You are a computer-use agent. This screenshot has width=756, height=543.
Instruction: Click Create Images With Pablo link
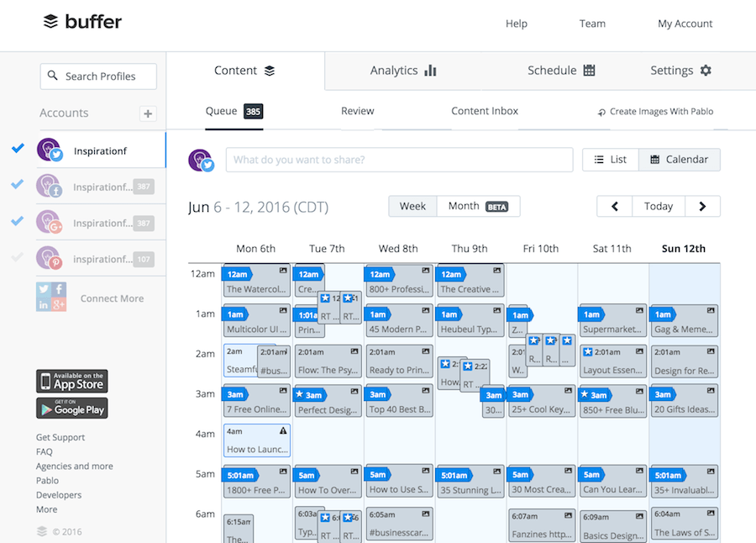tap(656, 112)
